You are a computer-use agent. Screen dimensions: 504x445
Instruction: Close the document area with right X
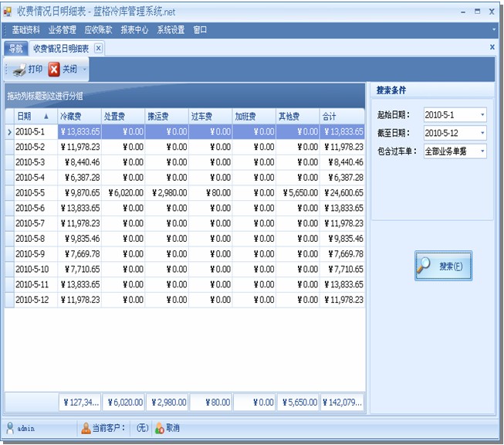(x=492, y=47)
